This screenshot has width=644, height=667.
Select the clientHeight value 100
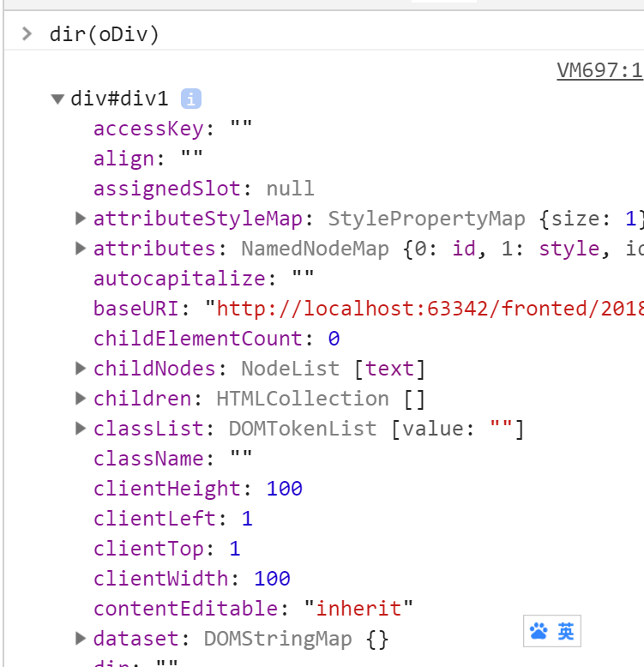pyautogui.click(x=284, y=489)
